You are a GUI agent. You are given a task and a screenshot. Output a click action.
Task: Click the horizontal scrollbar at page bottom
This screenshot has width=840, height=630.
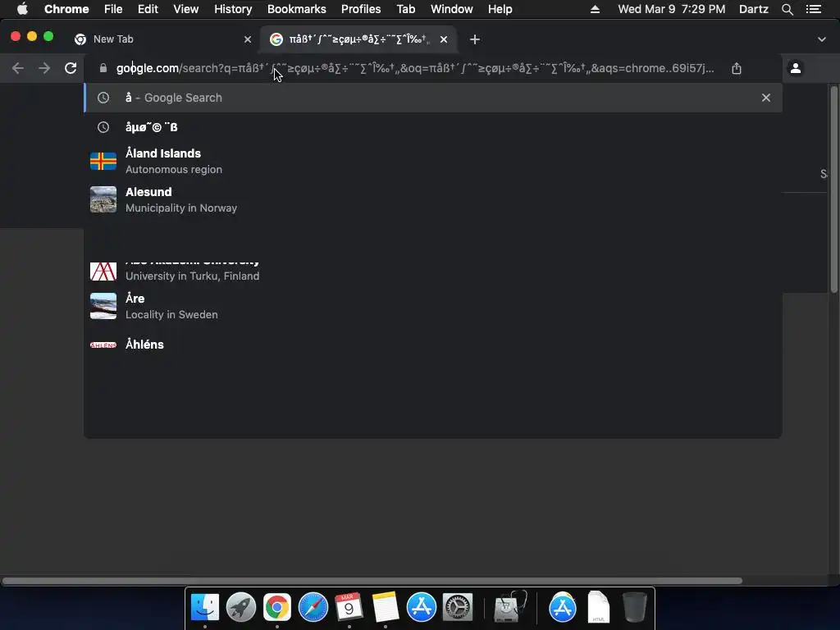[372, 581]
